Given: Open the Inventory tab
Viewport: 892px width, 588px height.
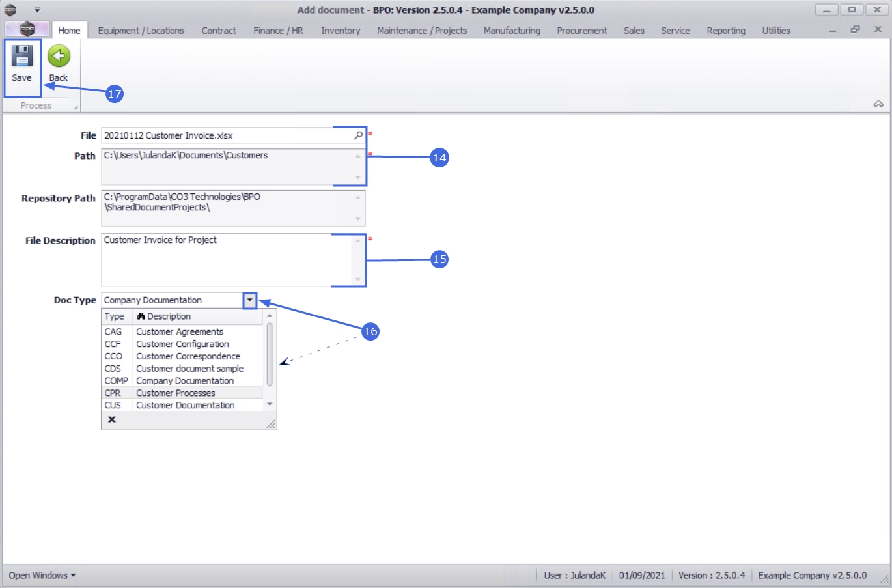Looking at the screenshot, I should pyautogui.click(x=341, y=31).
